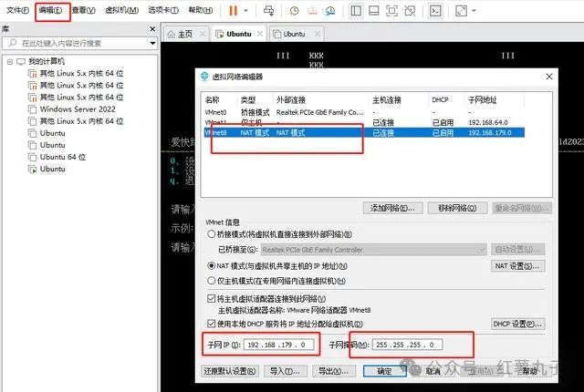Click the 导入(T)... button
Viewport: 584px width, 392px height.
[286, 371]
